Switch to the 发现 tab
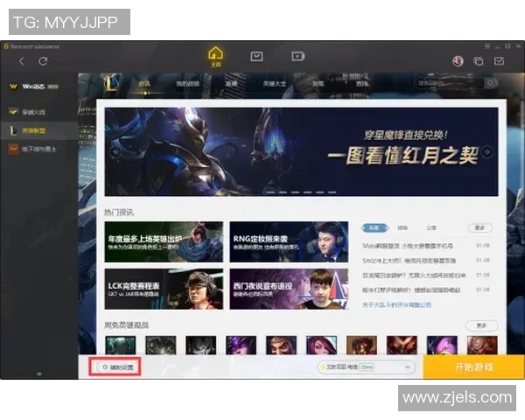Screen dimensions: 525x420 318,84
